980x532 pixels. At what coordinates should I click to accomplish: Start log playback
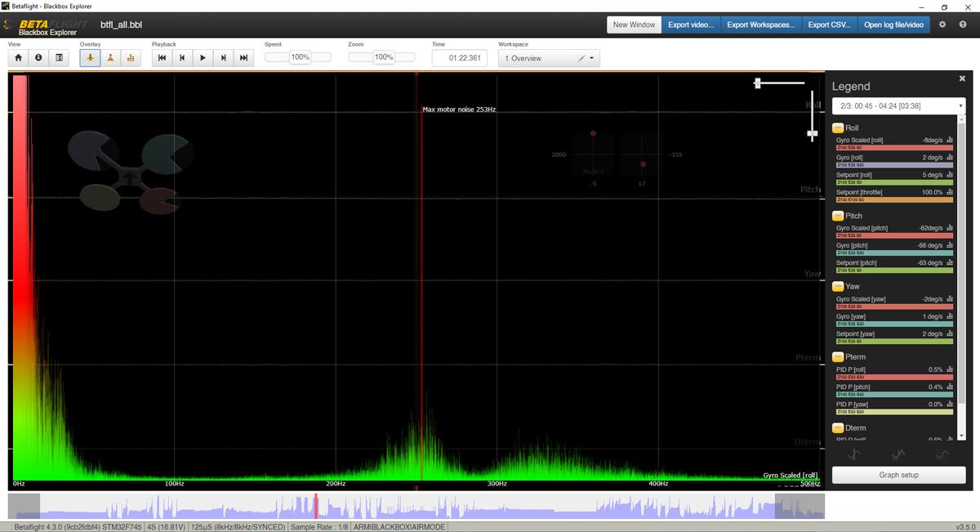pos(203,58)
